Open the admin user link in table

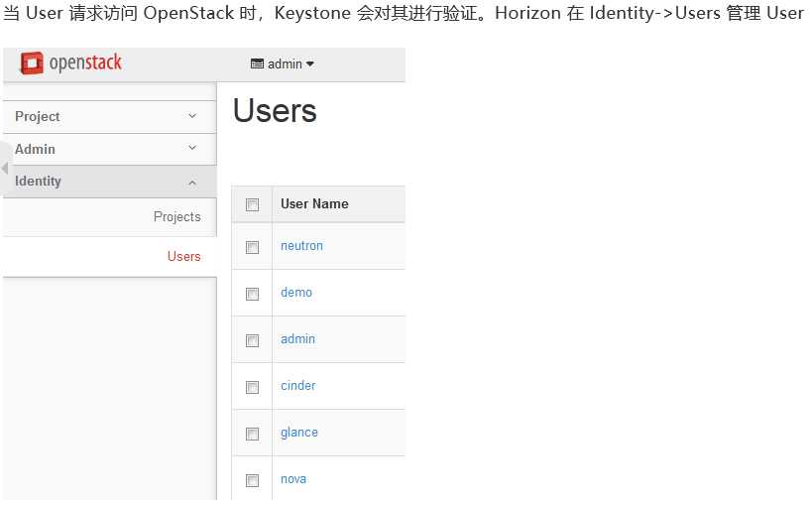point(297,339)
